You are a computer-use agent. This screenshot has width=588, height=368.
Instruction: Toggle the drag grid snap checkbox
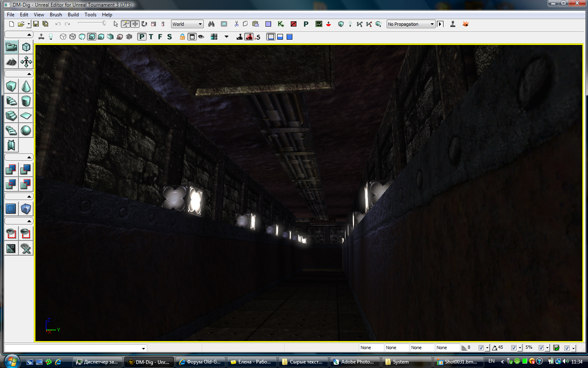pos(481,348)
